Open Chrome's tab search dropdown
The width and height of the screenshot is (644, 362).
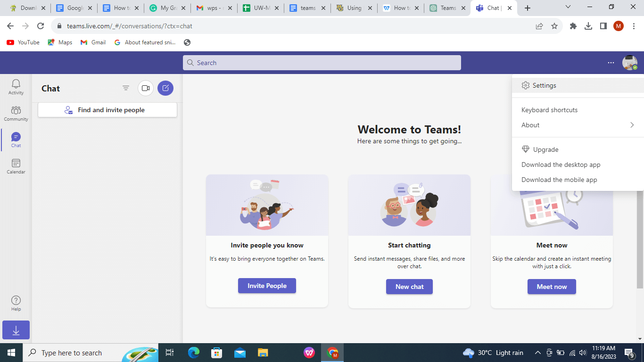coord(568,7)
